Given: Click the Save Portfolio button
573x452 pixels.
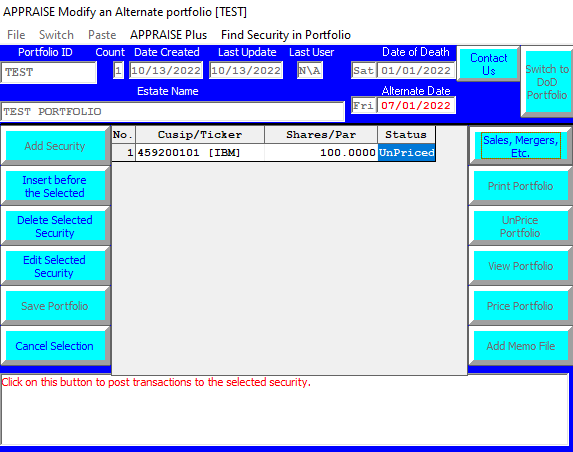Looking at the screenshot, I should point(55,305).
